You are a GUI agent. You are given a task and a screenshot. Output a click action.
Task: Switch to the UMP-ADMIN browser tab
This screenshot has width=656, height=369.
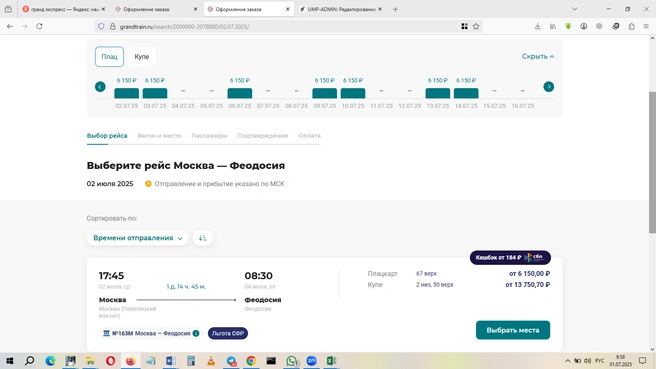coord(341,9)
